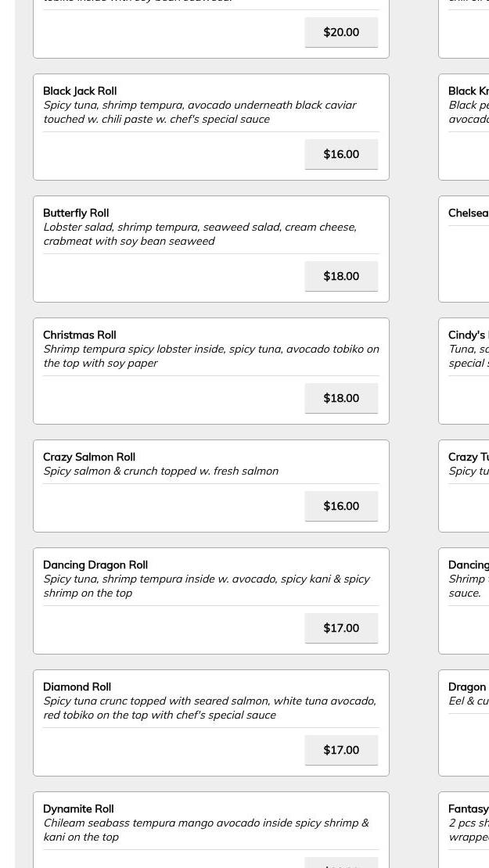This screenshot has height=868, width=489.
Task: Click the $17.00 price for Dancing Dragon Roll
Action: point(341,628)
